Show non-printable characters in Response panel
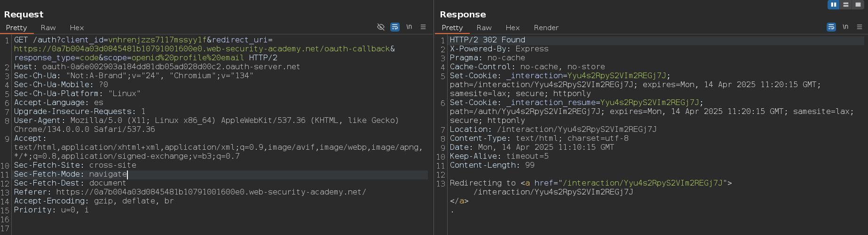The height and width of the screenshot is (235, 868). 845,27
